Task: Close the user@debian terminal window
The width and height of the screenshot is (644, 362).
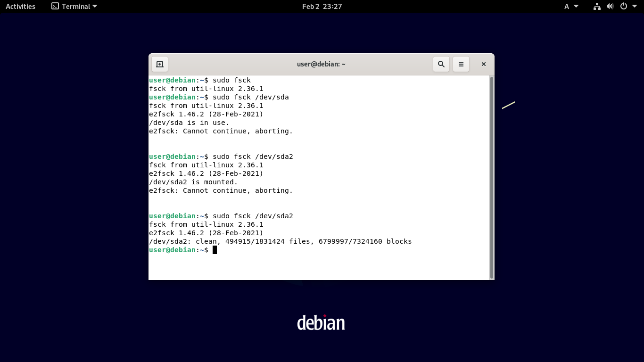Action: coord(483,64)
